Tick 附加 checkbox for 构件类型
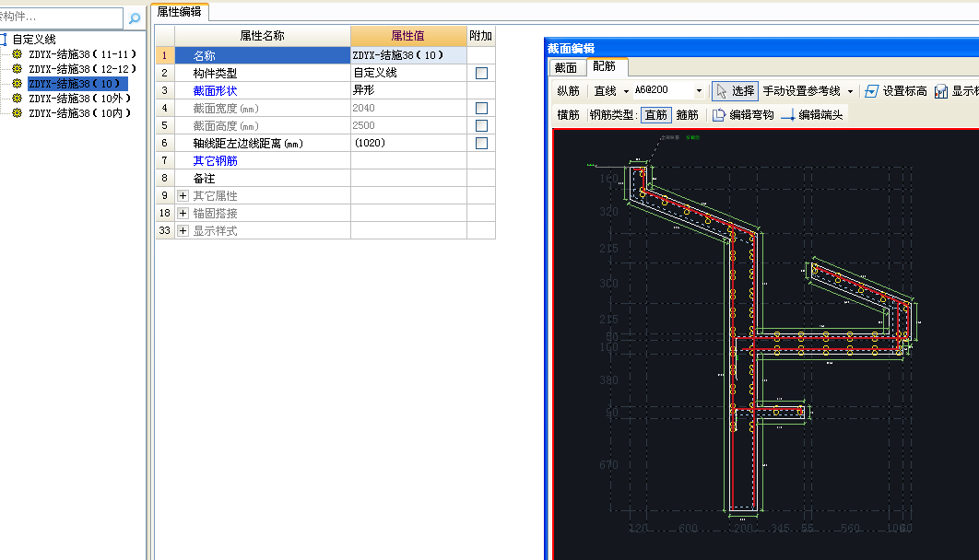The height and width of the screenshot is (560, 979). point(481,73)
